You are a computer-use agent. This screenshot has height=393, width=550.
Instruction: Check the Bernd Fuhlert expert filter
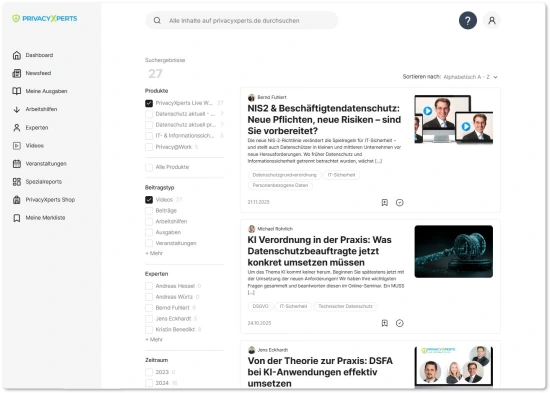[x=149, y=308]
